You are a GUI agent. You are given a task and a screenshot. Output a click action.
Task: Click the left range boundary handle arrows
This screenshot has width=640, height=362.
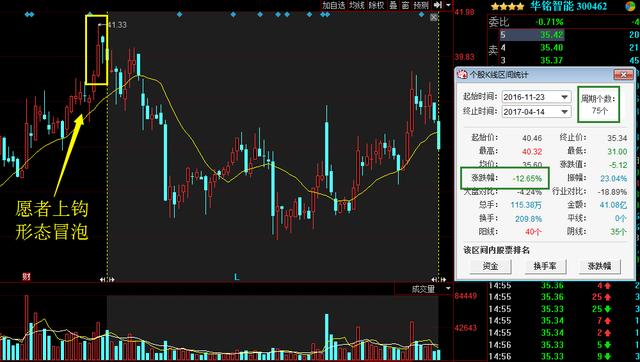107,280
